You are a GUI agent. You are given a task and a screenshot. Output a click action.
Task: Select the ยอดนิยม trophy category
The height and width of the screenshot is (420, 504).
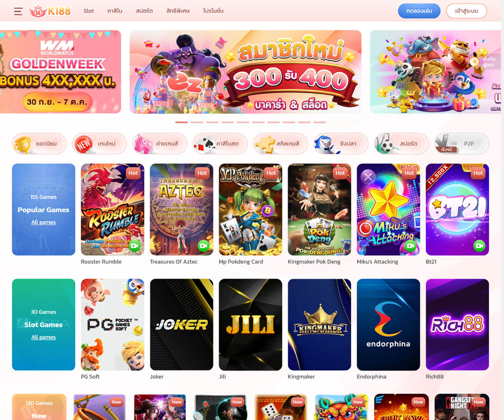coord(39,144)
